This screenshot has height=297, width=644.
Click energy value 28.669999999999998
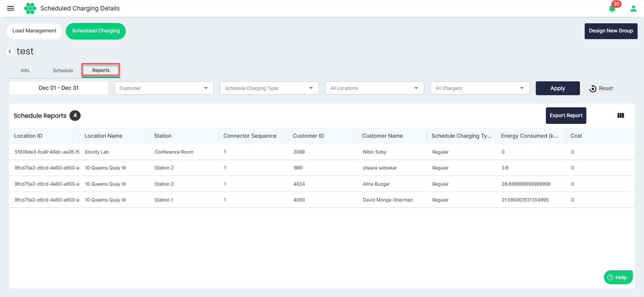pos(526,184)
